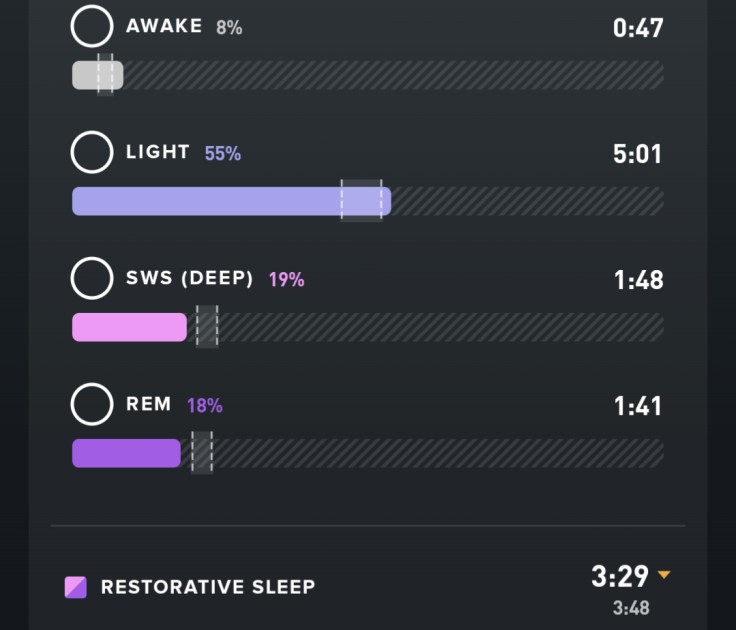The width and height of the screenshot is (736, 630).
Task: Click the purple REM sleep bar
Action: click(x=125, y=453)
